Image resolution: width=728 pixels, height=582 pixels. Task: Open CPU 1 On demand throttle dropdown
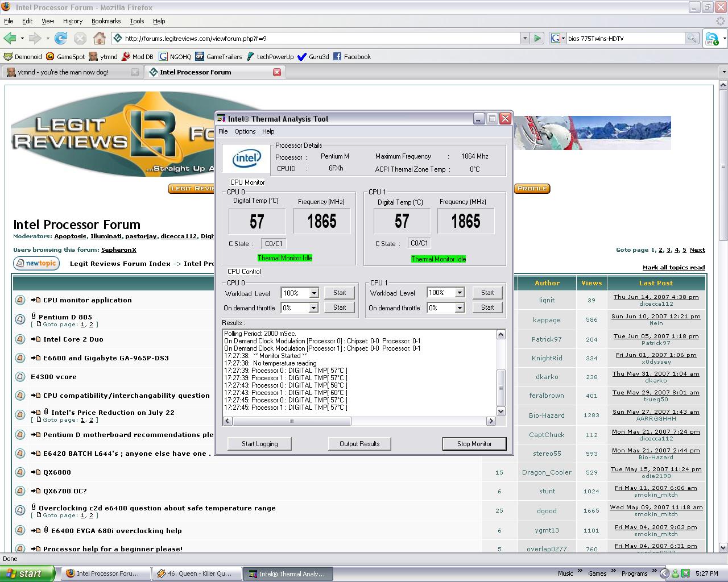(x=460, y=307)
